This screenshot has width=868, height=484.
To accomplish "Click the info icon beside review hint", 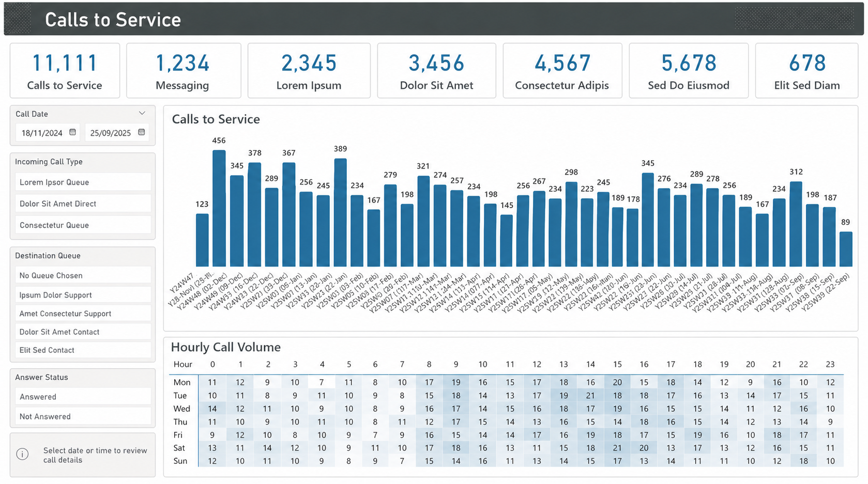I will (22, 454).
